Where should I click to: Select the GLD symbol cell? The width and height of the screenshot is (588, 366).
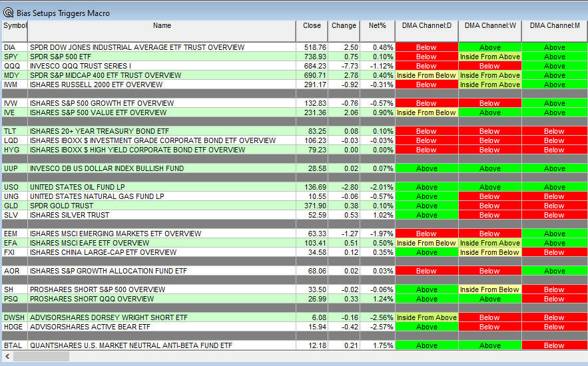point(15,206)
